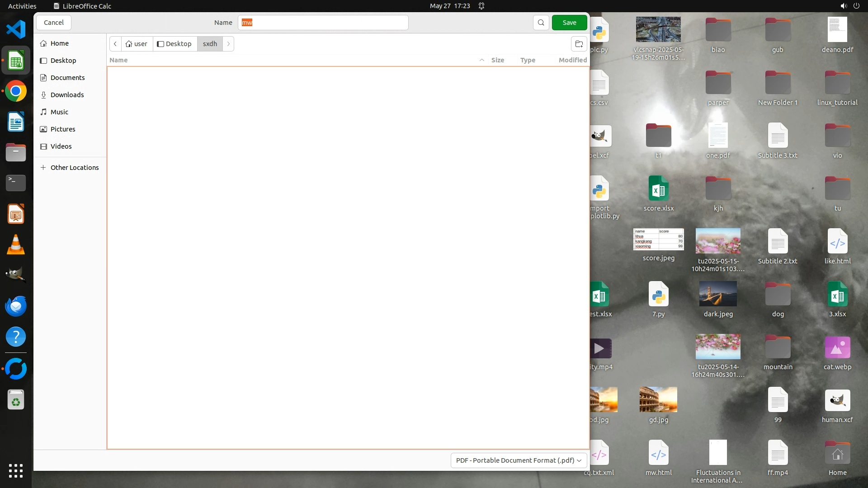This screenshot has width=868, height=488.
Task: Select Pictures in the sidebar
Action: pyautogui.click(x=63, y=129)
